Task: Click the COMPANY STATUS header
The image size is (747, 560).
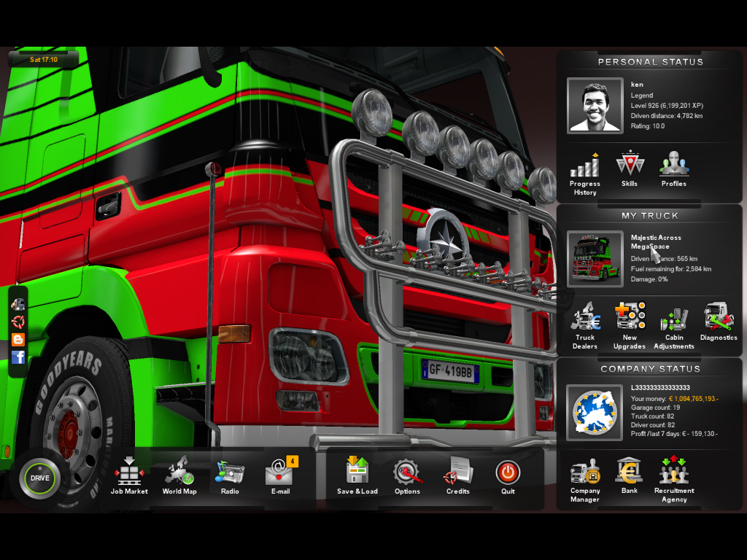Action: pos(650,369)
